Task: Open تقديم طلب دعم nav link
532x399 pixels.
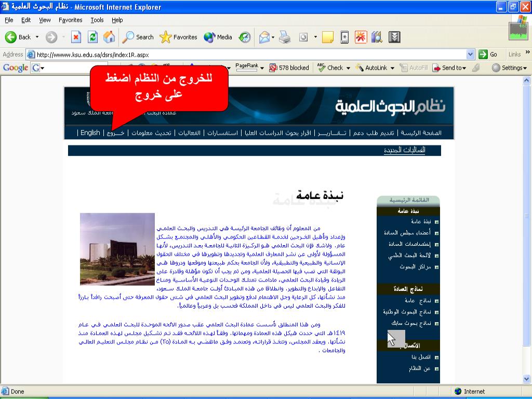Action: (x=374, y=132)
